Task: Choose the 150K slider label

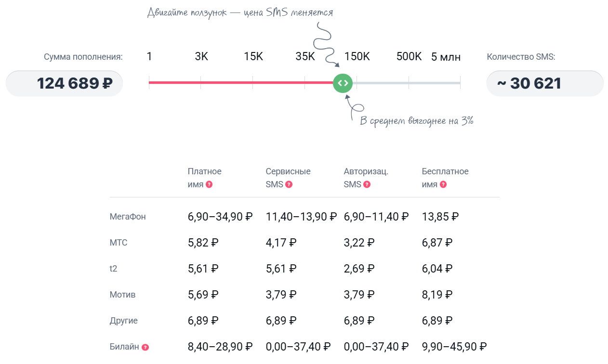Action: click(357, 56)
